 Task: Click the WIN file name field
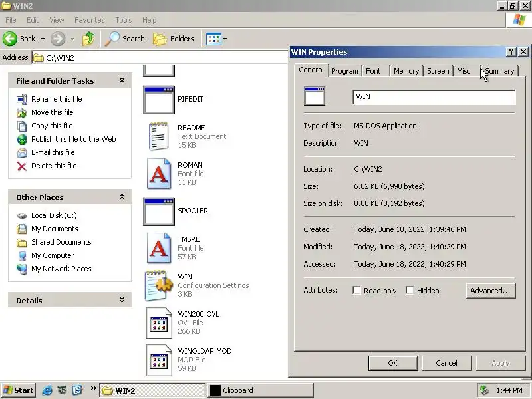(434, 96)
